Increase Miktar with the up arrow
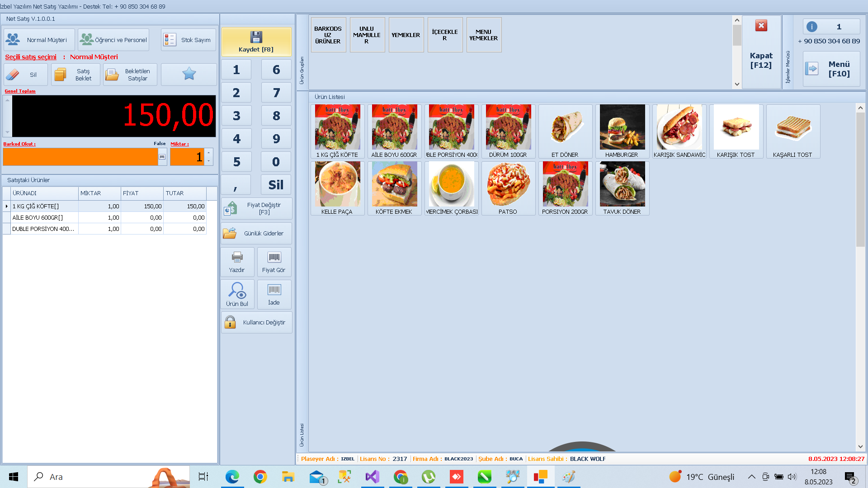Screen dimensions: 868x488 point(208,153)
